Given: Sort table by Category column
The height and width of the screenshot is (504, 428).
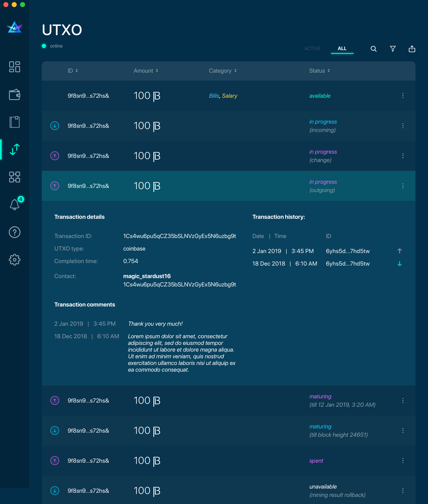Looking at the screenshot, I should coord(223,71).
